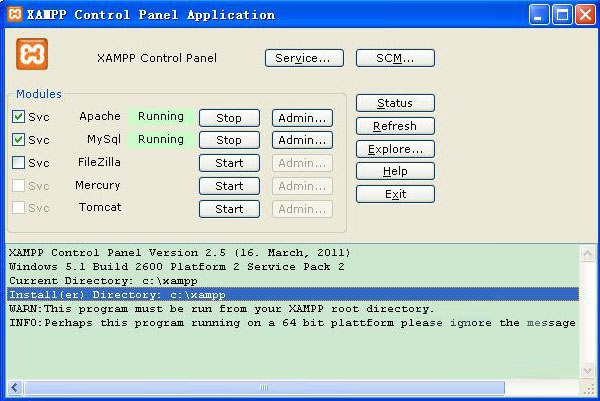The image size is (600, 401).
Task: Select the Install(er) Directory log line
Action: pyautogui.click(x=200, y=295)
